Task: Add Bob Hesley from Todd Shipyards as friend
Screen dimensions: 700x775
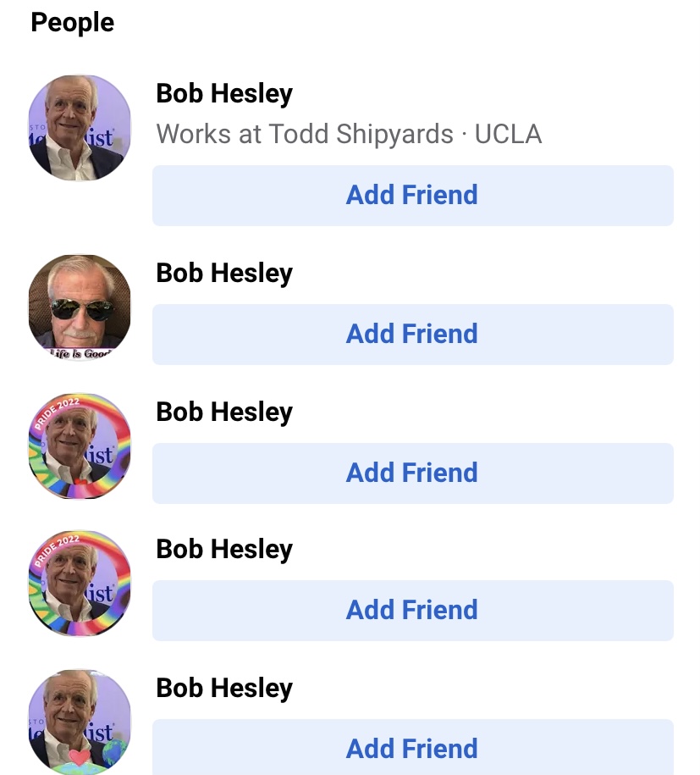Action: pyautogui.click(x=412, y=196)
